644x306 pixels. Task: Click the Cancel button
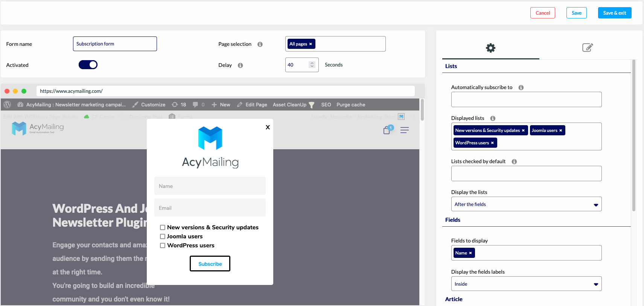[543, 13]
